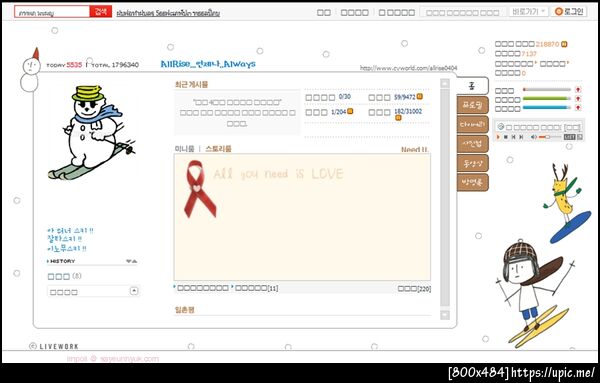Screen dimensions: 600x383
Task: Mute the player using the speaker icon
Action: click(533, 137)
